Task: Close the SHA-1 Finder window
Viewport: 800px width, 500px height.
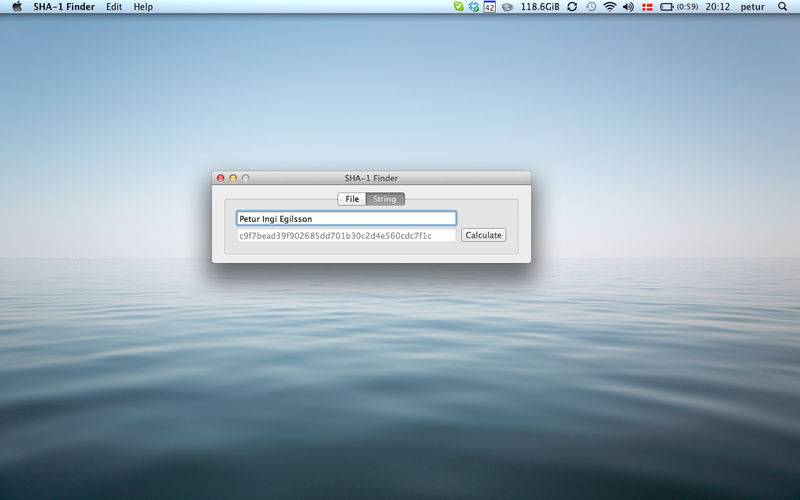Action: click(x=220, y=178)
